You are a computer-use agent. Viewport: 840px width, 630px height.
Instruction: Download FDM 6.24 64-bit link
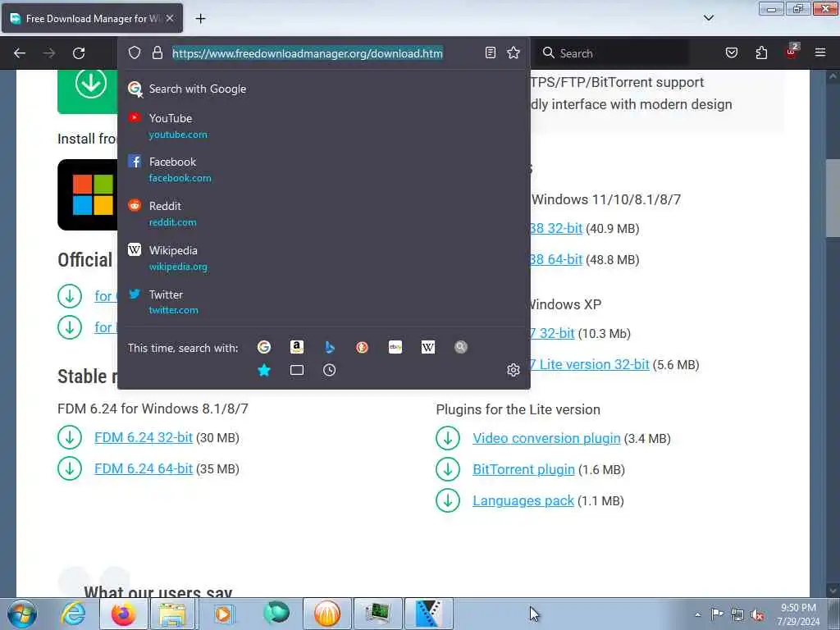[x=144, y=468]
